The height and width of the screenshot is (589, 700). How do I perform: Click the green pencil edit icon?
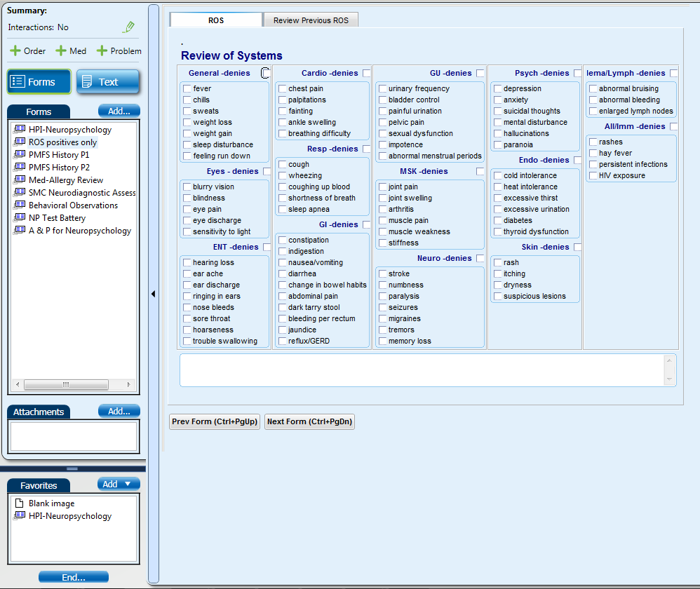point(128,27)
